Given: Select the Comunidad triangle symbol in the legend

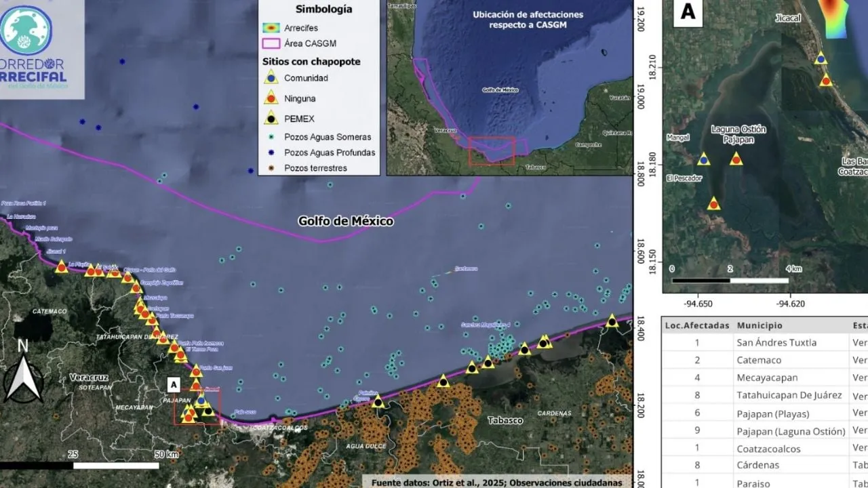Looking at the screenshot, I should 270,77.
